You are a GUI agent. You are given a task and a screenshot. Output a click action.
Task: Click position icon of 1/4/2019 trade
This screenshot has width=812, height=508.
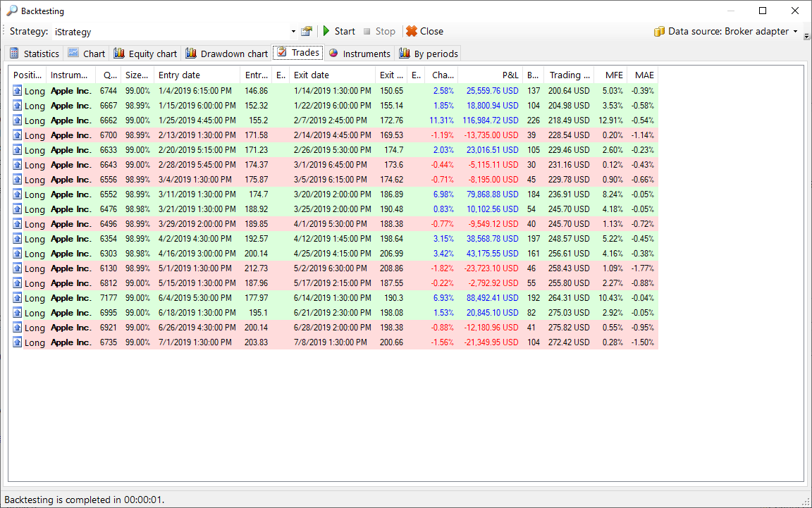18,91
